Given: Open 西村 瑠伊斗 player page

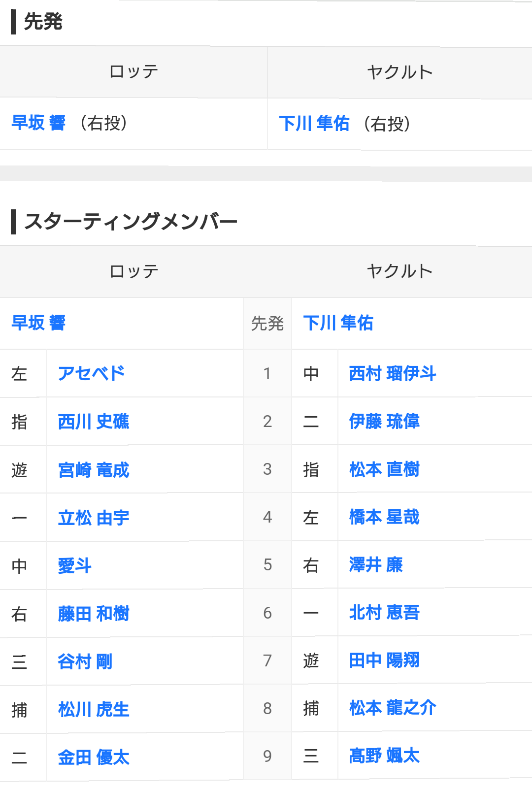Looking at the screenshot, I should pos(393,373).
